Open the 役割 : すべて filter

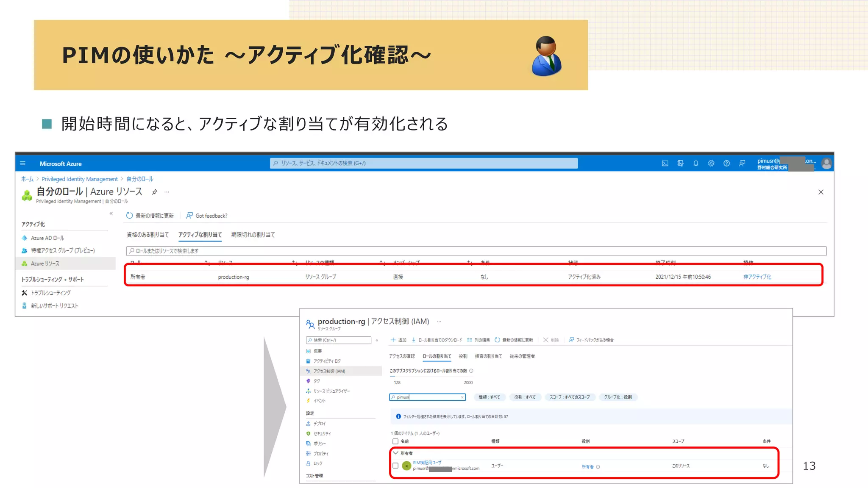[525, 397]
